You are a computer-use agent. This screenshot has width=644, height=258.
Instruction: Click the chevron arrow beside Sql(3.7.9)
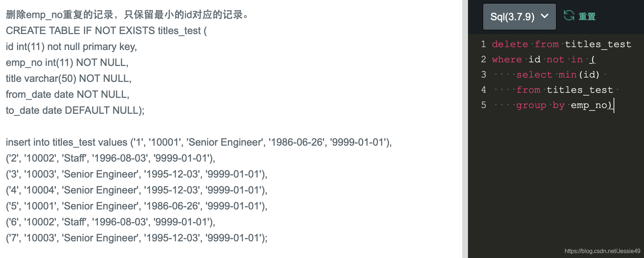(544, 16)
